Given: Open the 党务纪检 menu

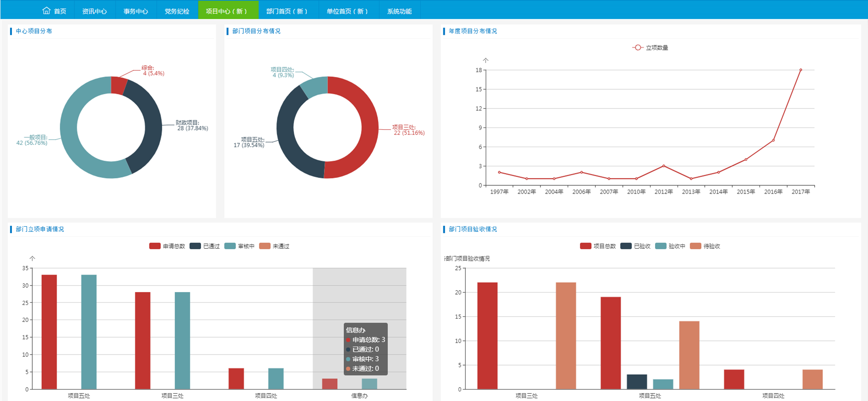Looking at the screenshot, I should click(x=177, y=11).
